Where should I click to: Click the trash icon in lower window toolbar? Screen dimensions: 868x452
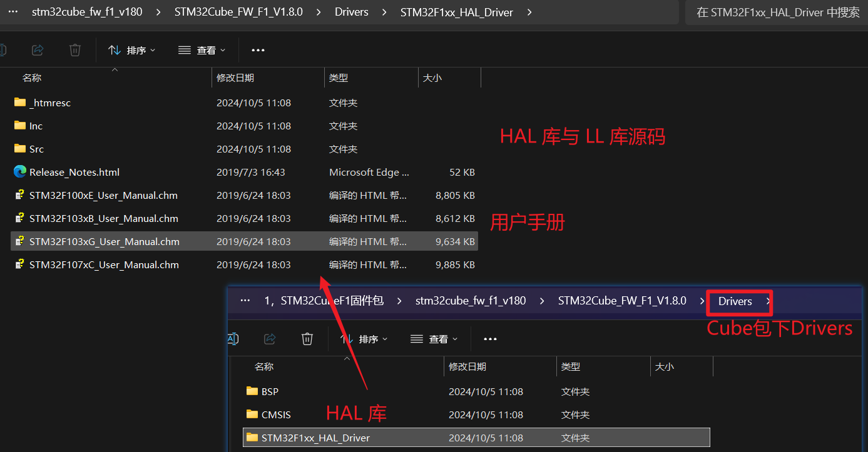[x=307, y=339]
